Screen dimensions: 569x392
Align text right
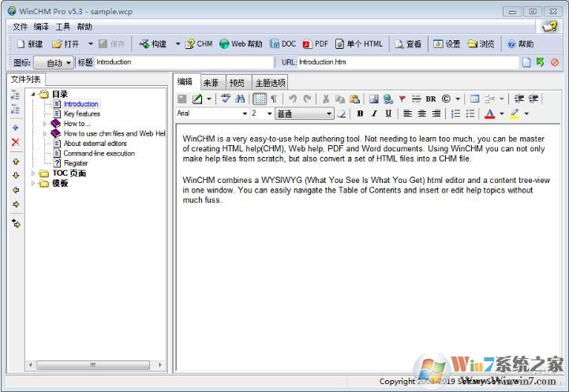click(436, 114)
